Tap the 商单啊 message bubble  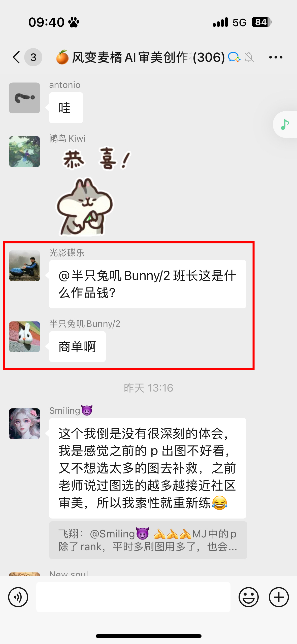pos(77,346)
